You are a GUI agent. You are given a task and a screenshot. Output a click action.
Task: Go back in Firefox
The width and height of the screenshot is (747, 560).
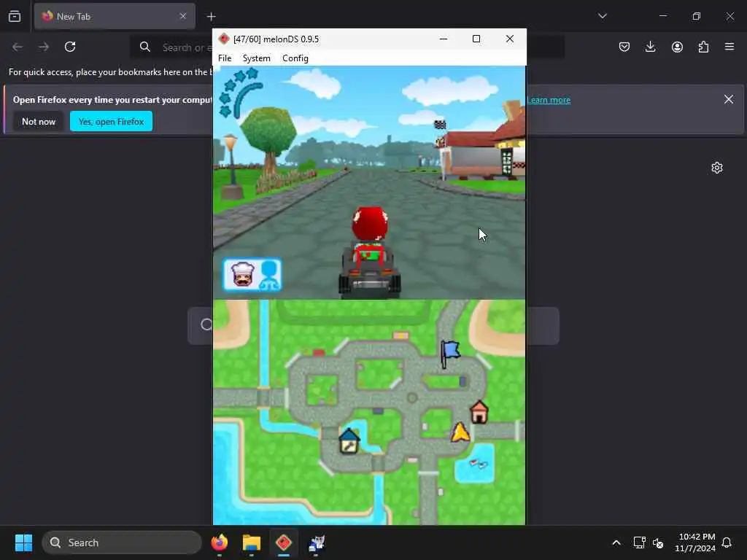click(x=18, y=47)
